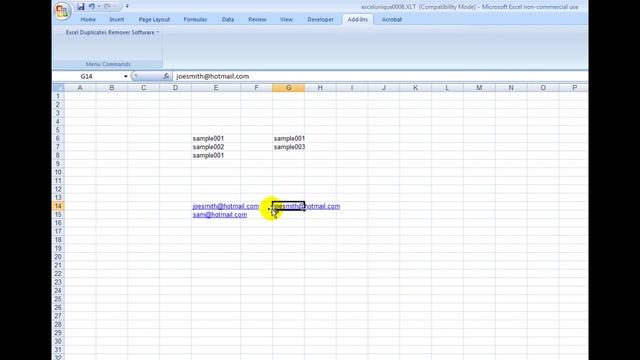This screenshot has width=640, height=360.
Task: Open the Page Layout tab
Action: [154, 20]
